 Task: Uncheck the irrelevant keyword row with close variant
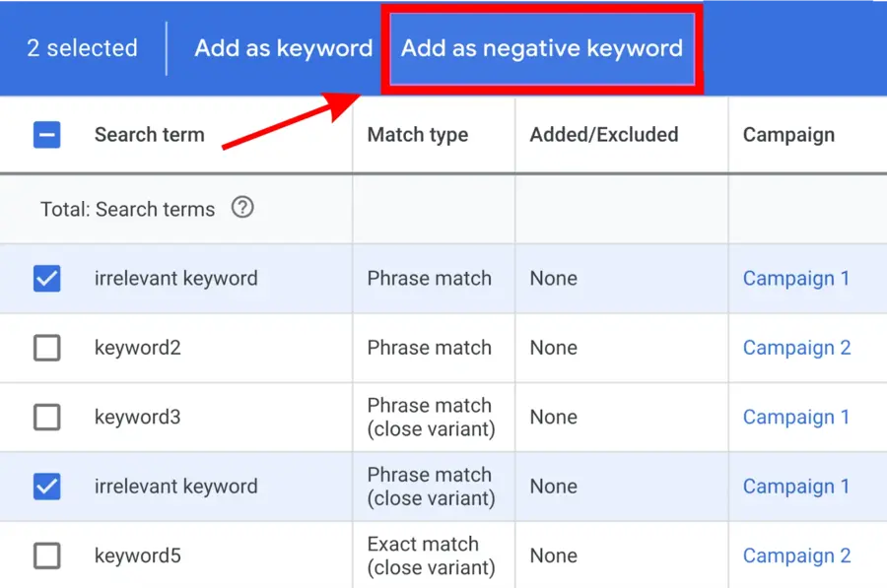(x=47, y=487)
